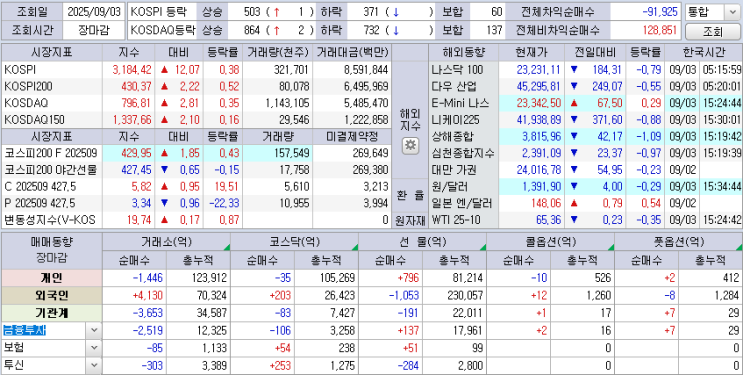Select the E-Mini 나스 row
This screenshot has width=743, height=375.
pos(585,103)
